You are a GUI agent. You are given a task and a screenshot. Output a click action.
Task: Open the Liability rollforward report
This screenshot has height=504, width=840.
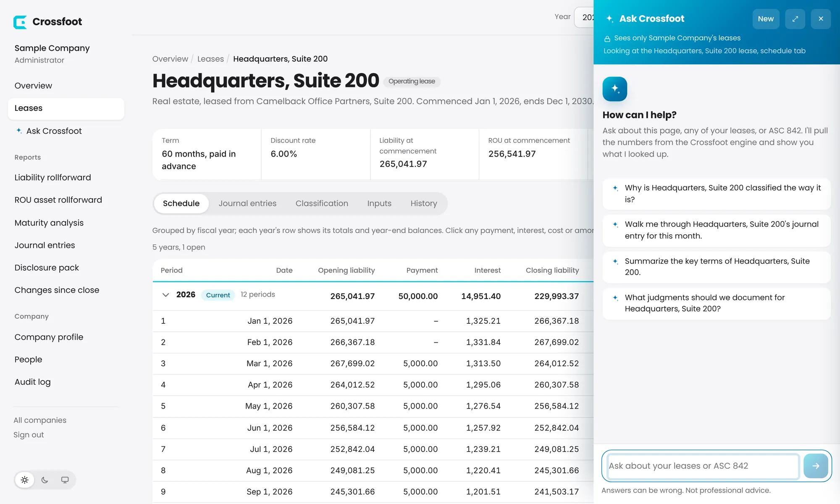(x=52, y=178)
